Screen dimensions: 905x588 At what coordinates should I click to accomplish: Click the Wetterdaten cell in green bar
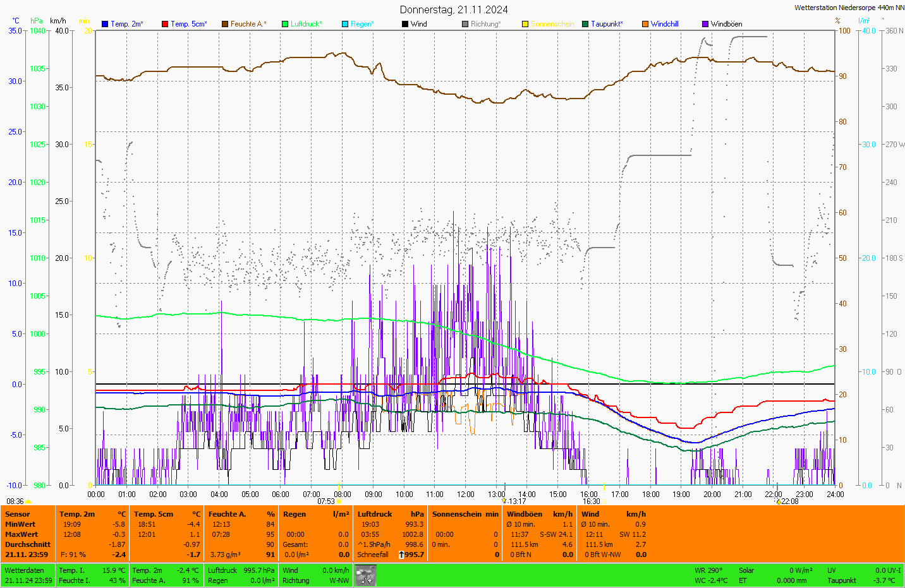[x=24, y=570]
